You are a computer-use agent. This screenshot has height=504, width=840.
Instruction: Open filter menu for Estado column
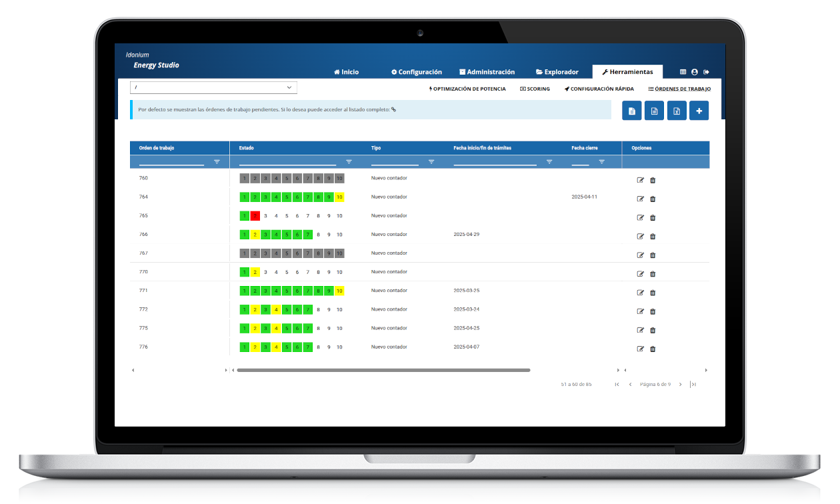click(x=349, y=161)
